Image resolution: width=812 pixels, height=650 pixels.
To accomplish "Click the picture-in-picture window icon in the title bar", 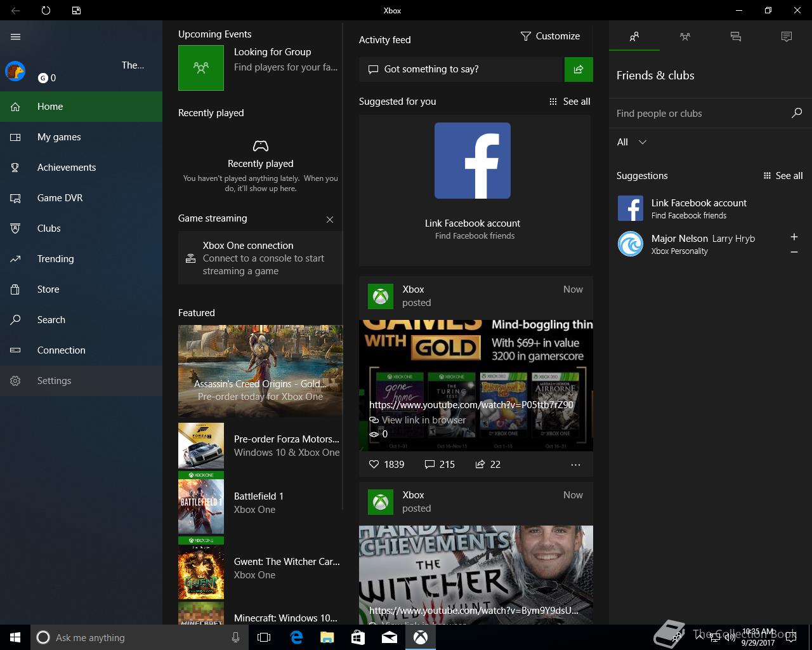I will (x=76, y=10).
